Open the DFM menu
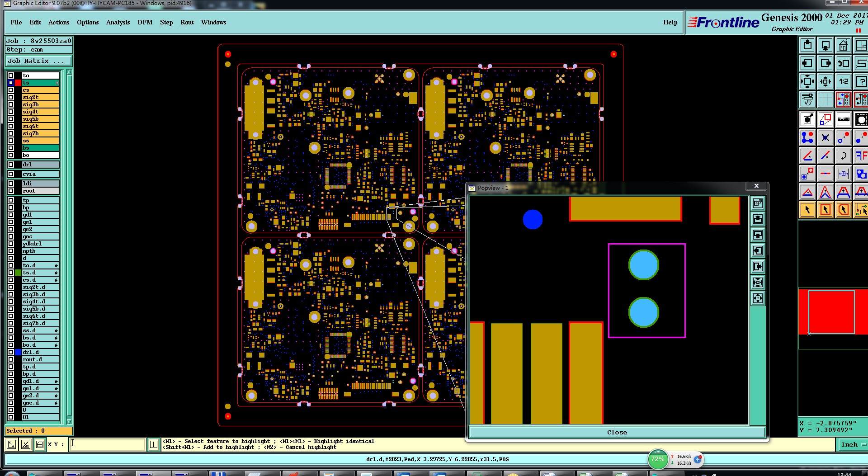Image resolution: width=868 pixels, height=476 pixels. click(145, 22)
